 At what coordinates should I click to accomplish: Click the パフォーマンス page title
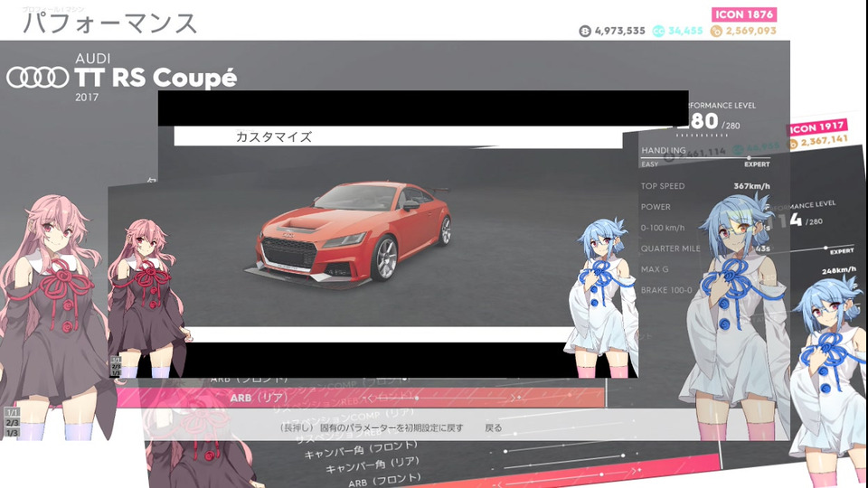coord(109,23)
